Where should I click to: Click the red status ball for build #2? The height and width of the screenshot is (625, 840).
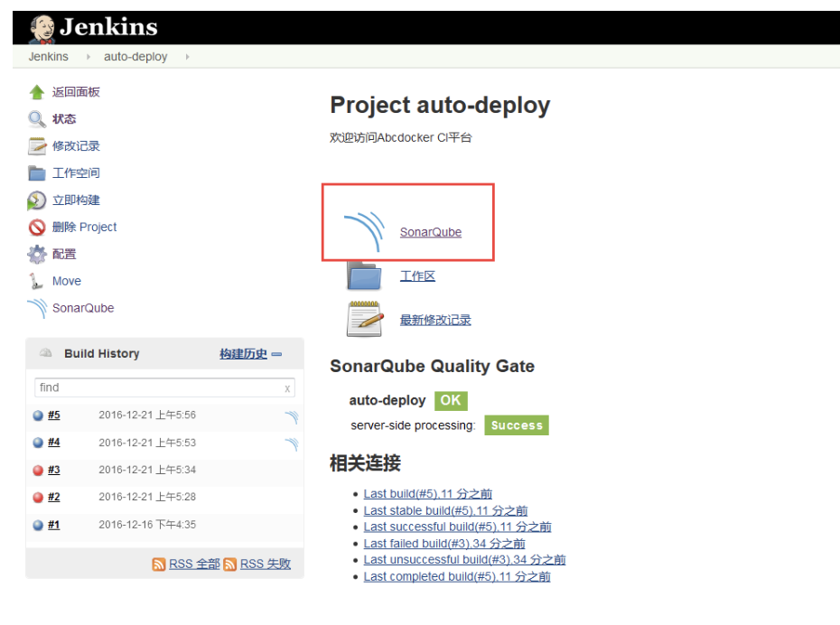[38, 498]
